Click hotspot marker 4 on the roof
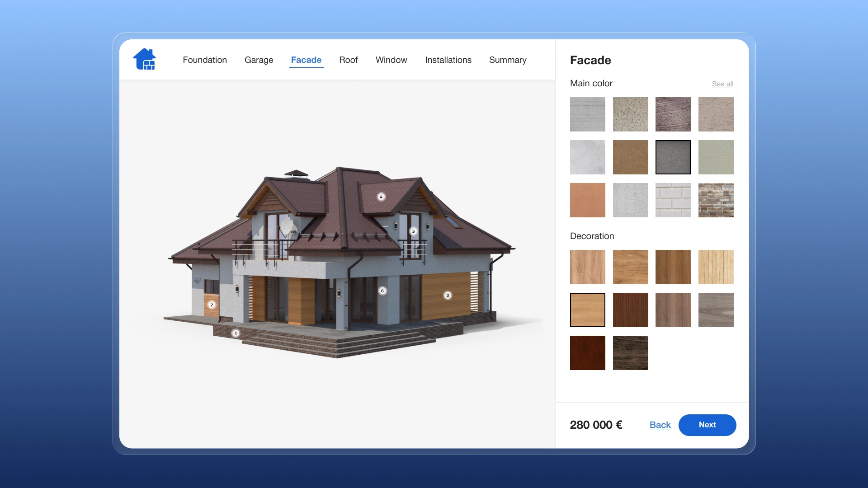868x488 pixels. point(381,197)
